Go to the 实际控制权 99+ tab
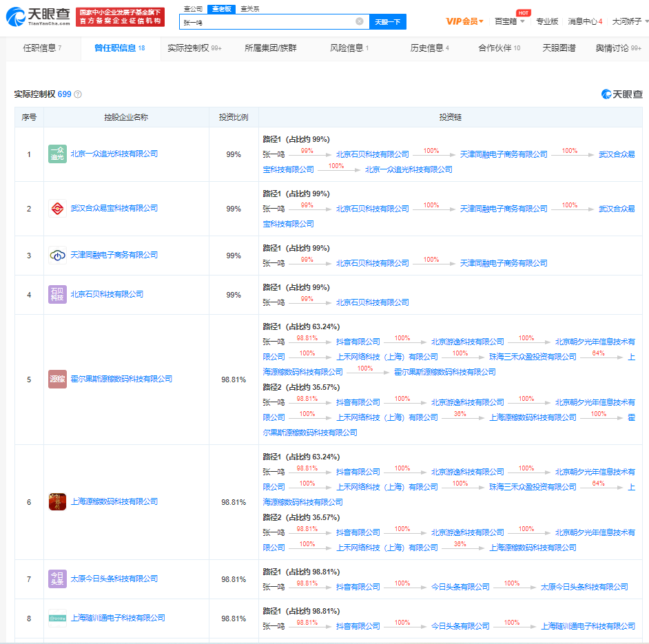Image resolution: width=649 pixels, height=644 pixels. point(194,48)
